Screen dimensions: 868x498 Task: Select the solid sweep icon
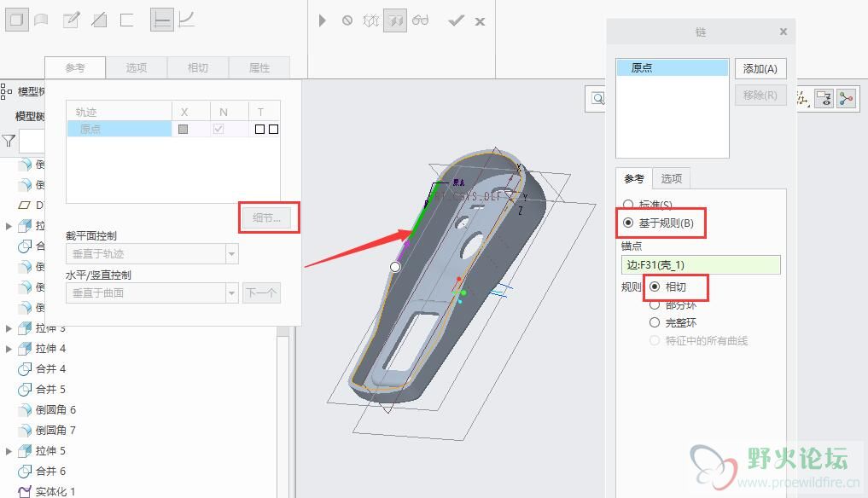pyautogui.click(x=16, y=20)
